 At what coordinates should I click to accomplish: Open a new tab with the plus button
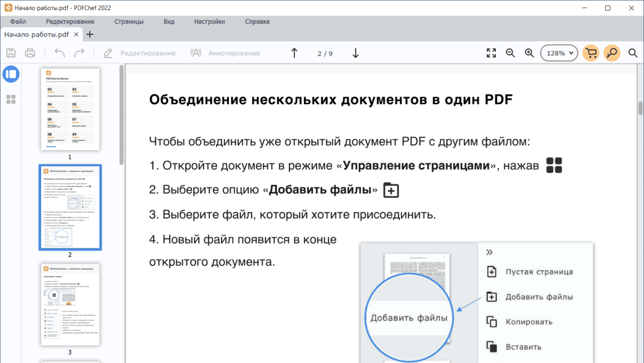89,34
